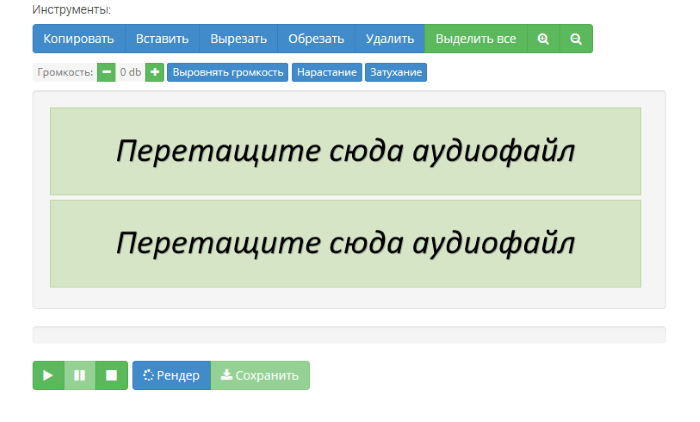Click the Выделить все button
700x422 pixels.
(x=476, y=39)
